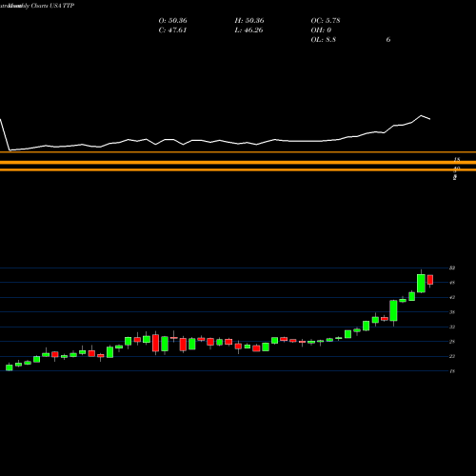Select the open value 'O: 50.36'
The image size is (476, 476).
172,20
